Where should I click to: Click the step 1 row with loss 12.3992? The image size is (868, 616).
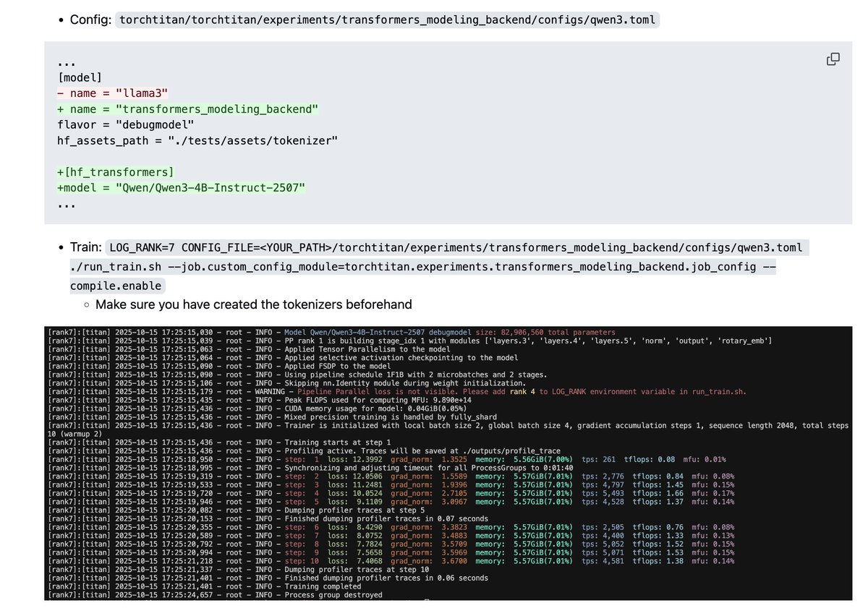[387, 460]
